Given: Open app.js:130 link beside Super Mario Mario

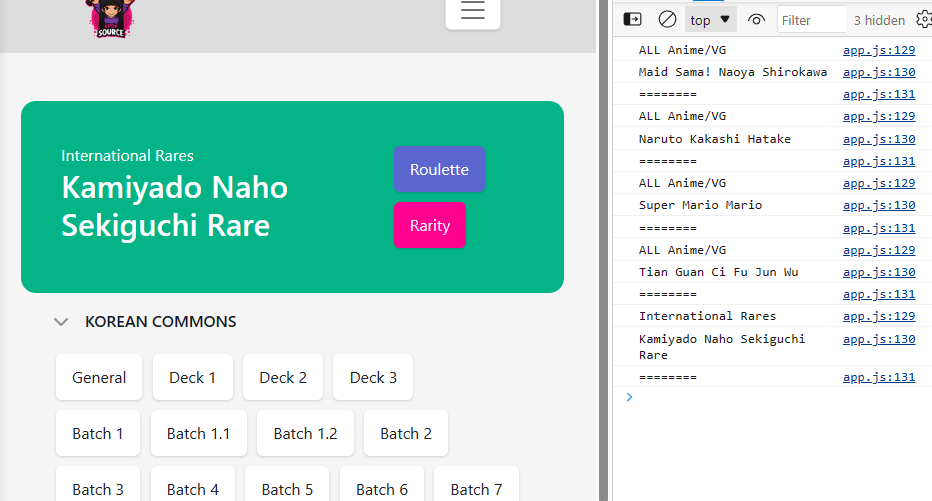Looking at the screenshot, I should (x=879, y=205).
